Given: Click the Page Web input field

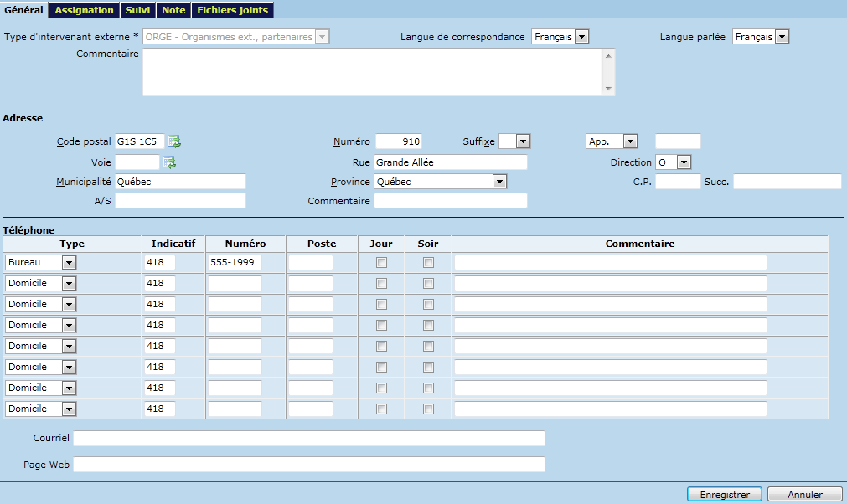Looking at the screenshot, I should pyautogui.click(x=309, y=465).
